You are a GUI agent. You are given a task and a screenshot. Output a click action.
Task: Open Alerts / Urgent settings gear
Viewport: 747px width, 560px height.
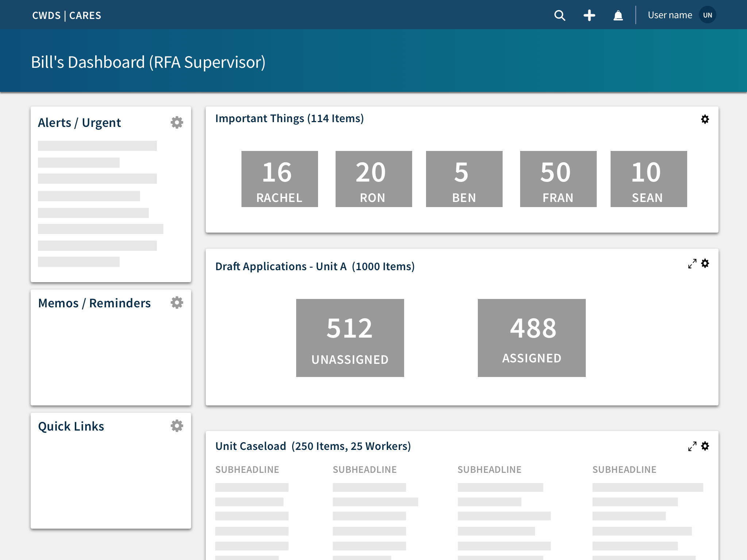[177, 122]
